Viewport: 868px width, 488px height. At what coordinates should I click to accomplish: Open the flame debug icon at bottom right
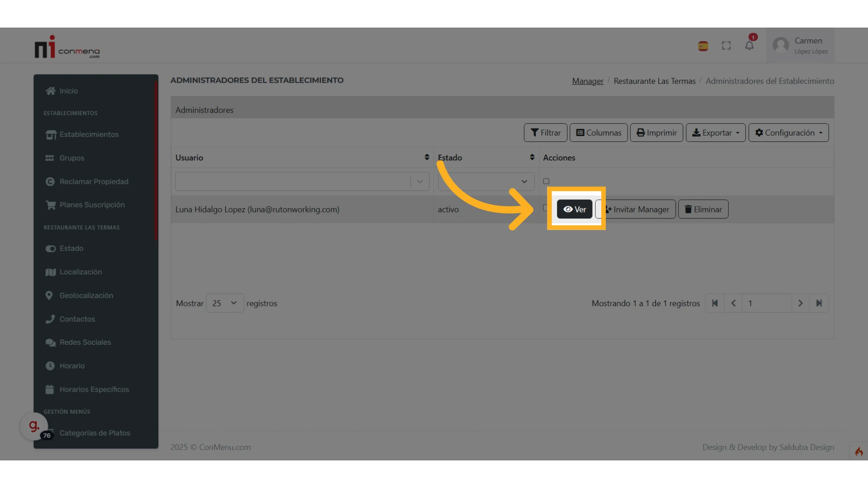tap(859, 451)
